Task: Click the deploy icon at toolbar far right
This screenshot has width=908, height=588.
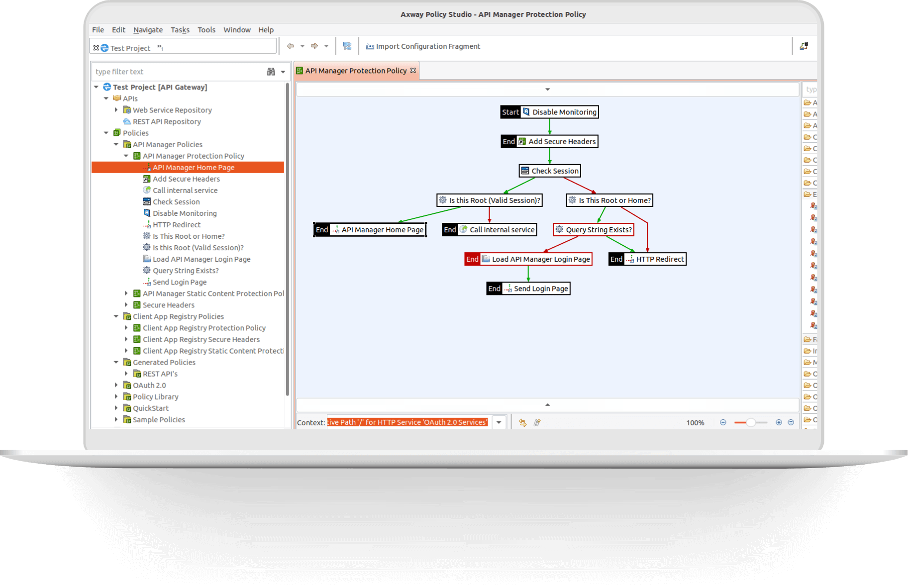Action: [x=804, y=46]
